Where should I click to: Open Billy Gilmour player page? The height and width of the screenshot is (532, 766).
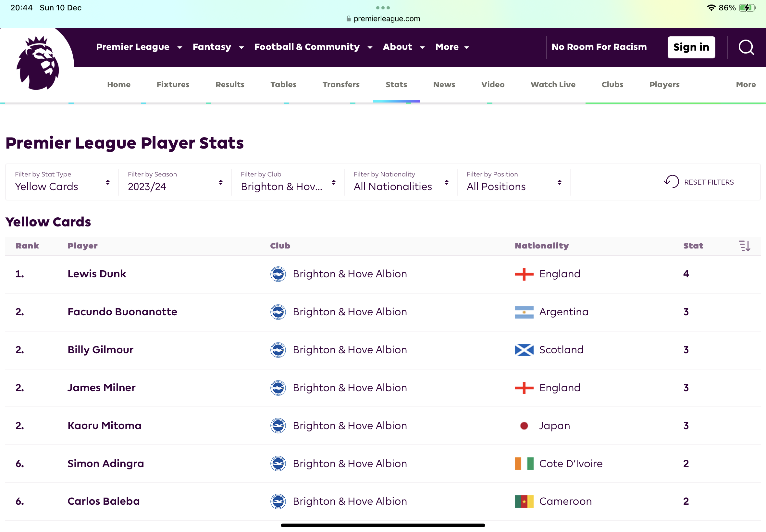pyautogui.click(x=100, y=350)
